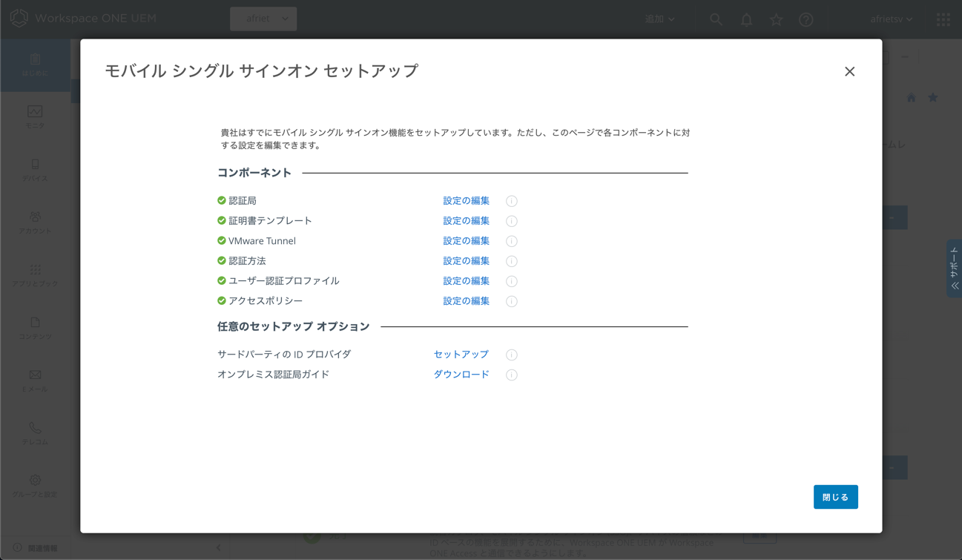Open the apps grid icon
The height and width of the screenshot is (560, 962).
[x=943, y=20]
